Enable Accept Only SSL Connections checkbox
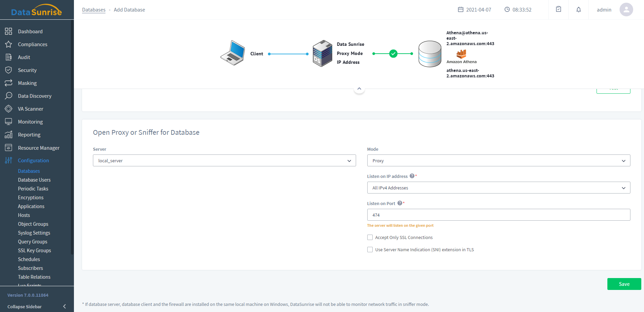The image size is (644, 312). point(370,238)
